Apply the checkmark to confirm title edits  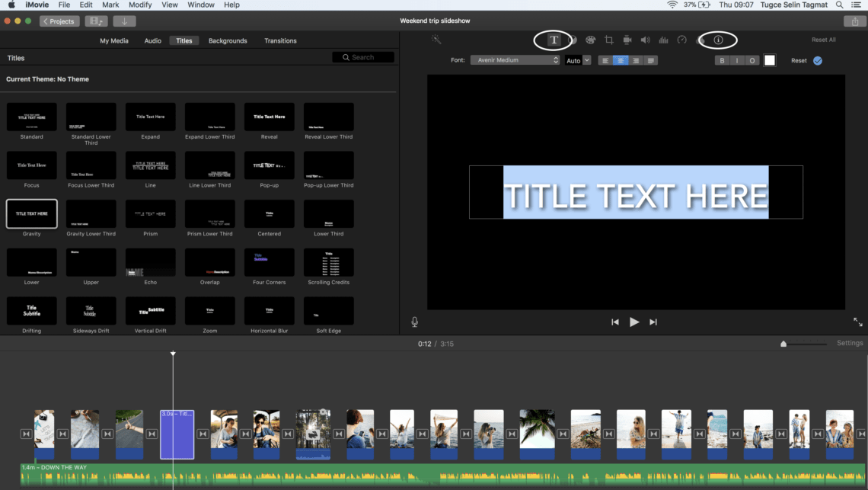tap(818, 60)
